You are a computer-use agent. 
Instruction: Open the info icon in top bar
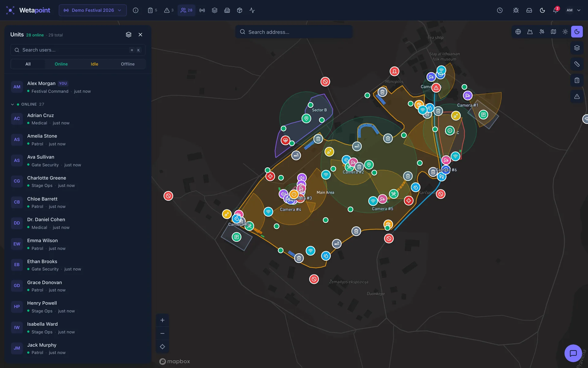pos(136,10)
